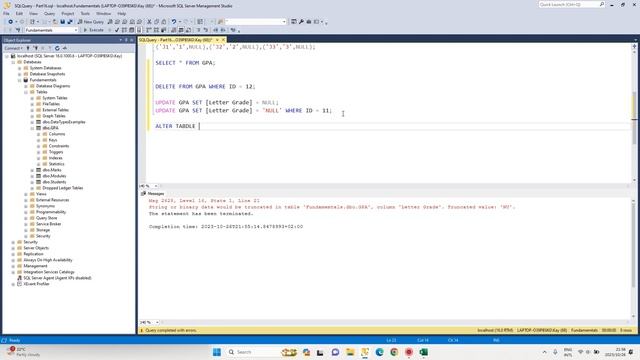Open Microsoft Edge from the taskbar
640x360 pixels.
379,352
